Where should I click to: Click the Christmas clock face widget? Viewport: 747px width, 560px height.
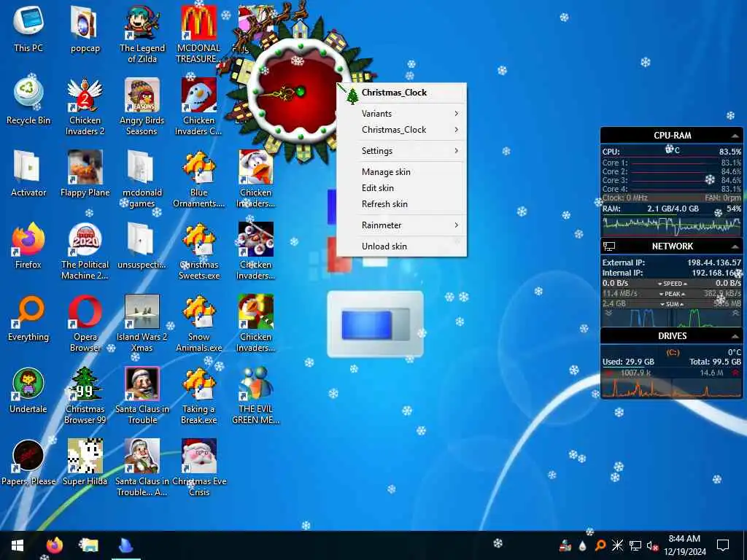click(x=300, y=93)
